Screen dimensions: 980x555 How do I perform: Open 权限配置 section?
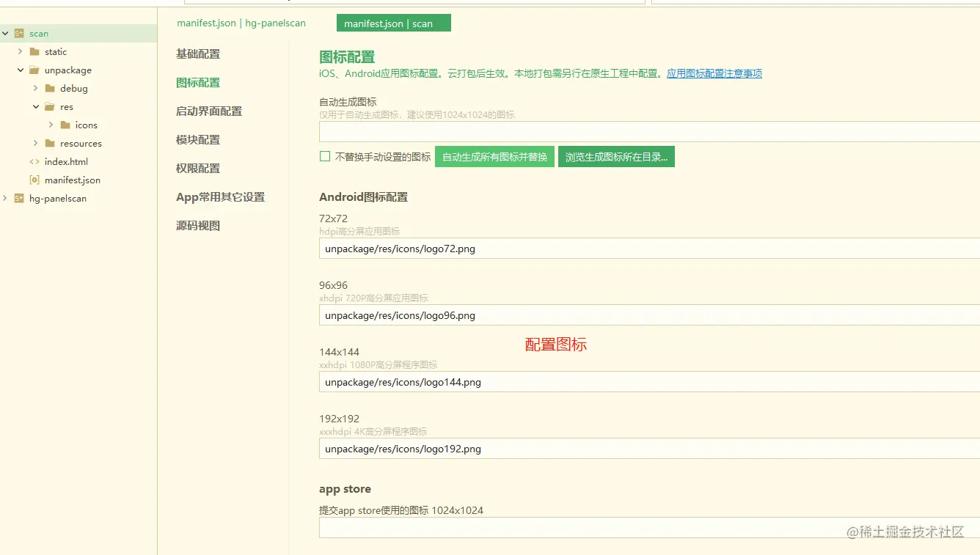198,169
